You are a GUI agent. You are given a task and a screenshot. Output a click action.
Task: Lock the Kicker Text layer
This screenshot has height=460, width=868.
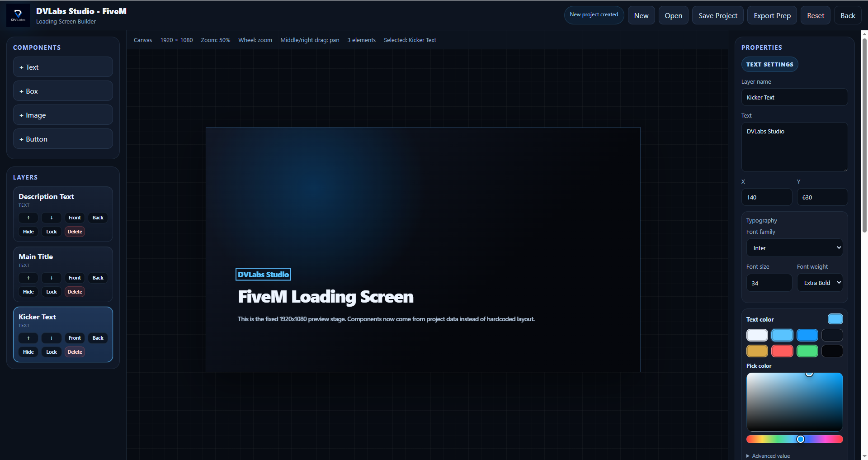point(52,352)
